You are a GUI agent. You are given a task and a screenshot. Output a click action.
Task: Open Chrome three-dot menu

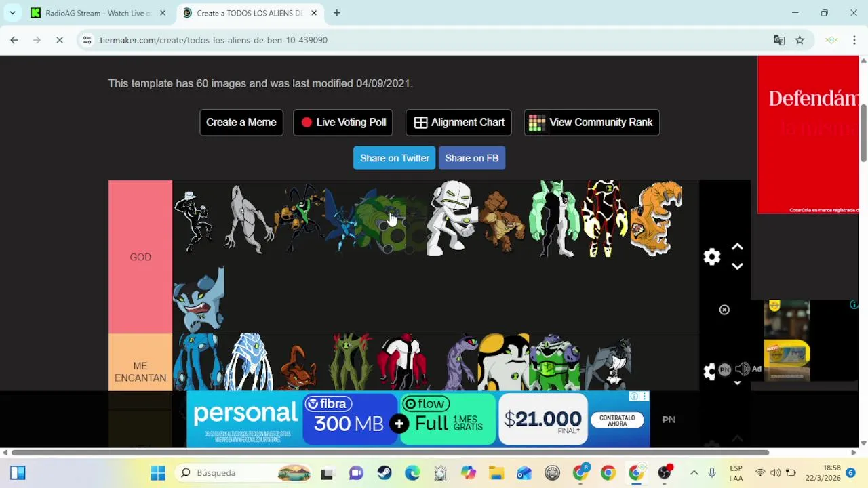click(x=854, y=40)
